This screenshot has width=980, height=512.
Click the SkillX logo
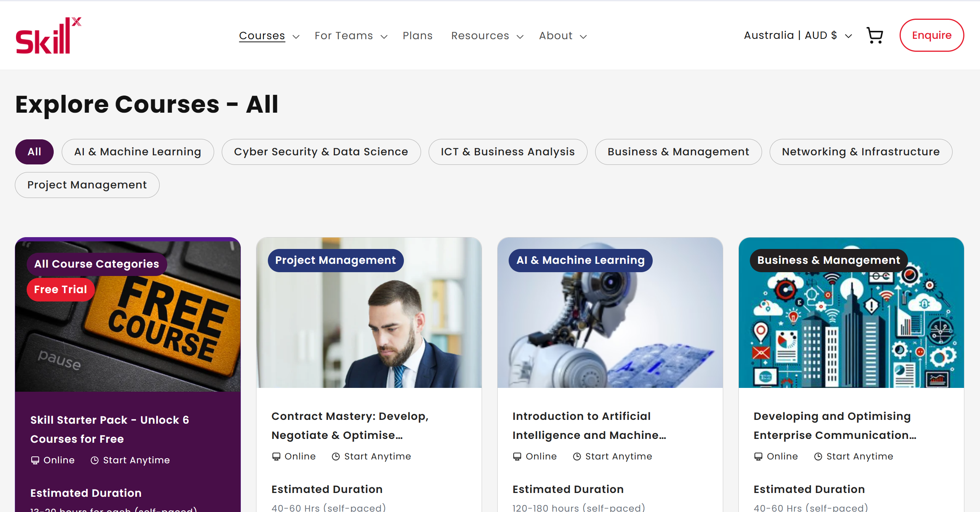coord(48,35)
